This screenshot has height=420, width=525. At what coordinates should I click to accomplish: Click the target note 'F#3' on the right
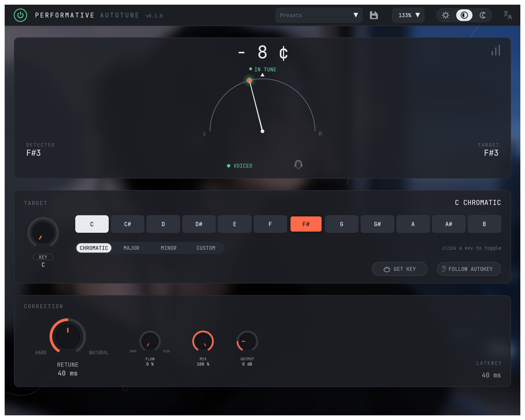491,153
